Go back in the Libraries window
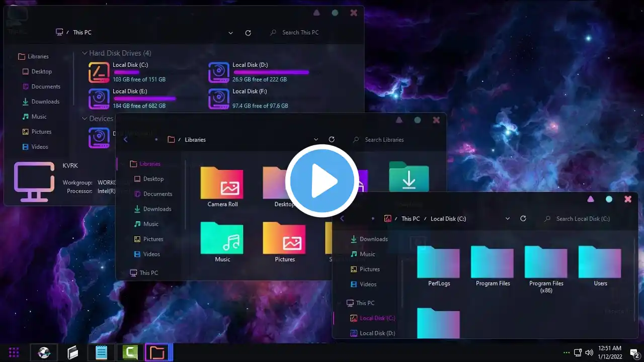 (126, 139)
